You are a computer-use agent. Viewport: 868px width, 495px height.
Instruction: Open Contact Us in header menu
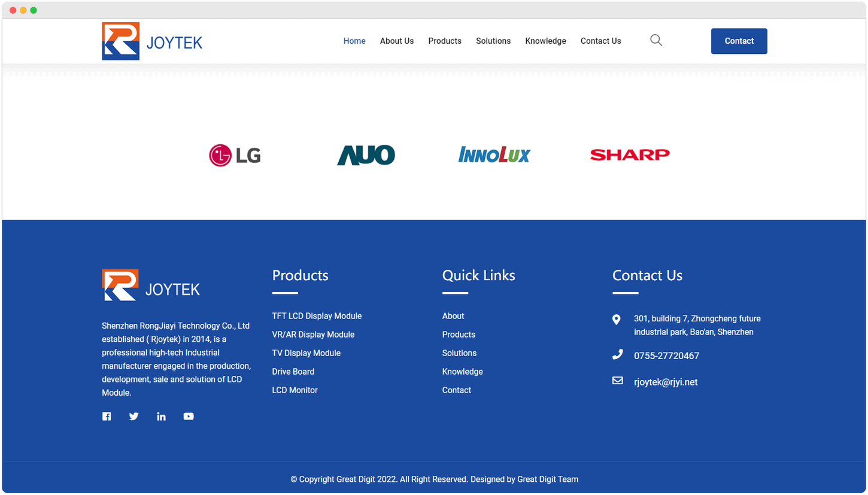(x=600, y=41)
